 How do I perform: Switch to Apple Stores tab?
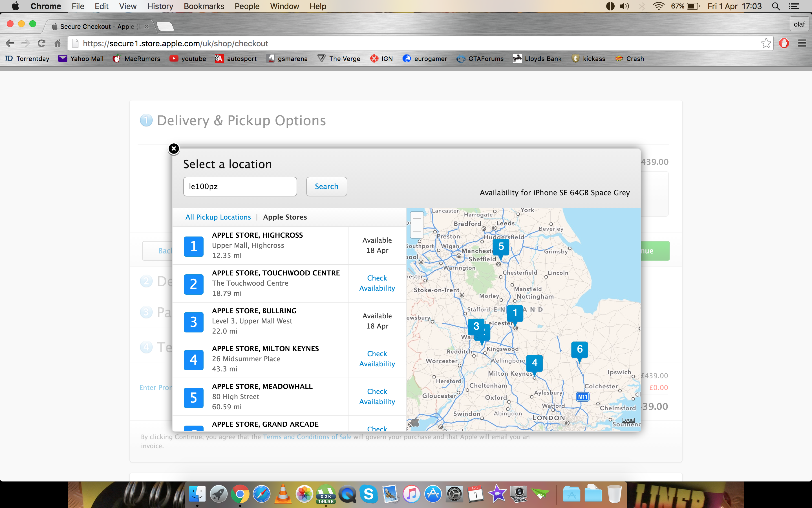(285, 217)
